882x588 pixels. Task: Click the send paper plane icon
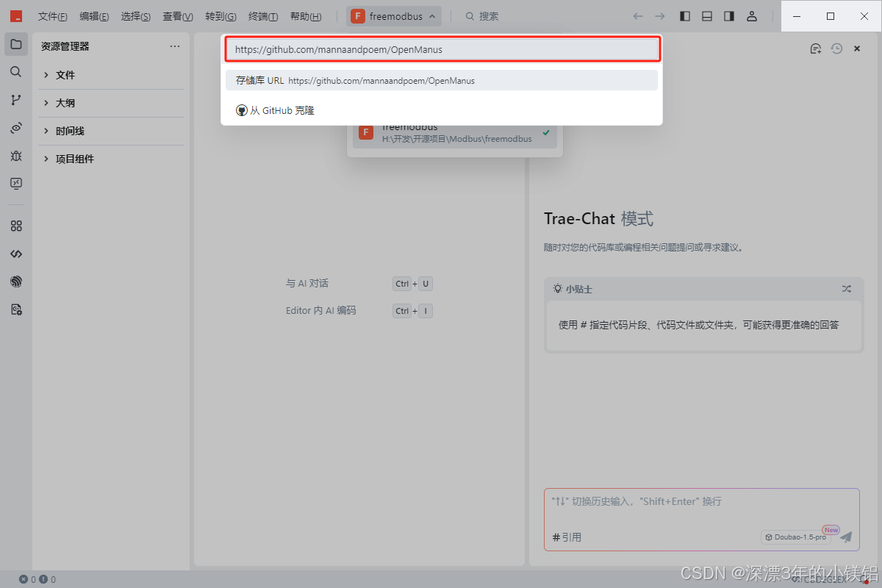coord(846,537)
